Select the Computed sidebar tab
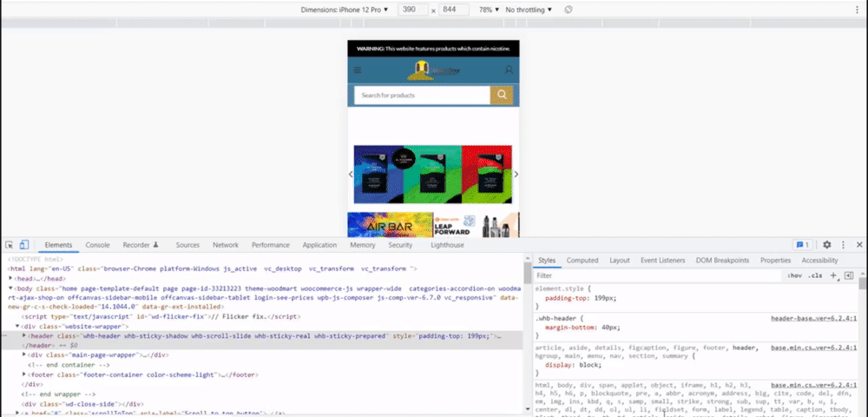868x417 pixels. (582, 261)
